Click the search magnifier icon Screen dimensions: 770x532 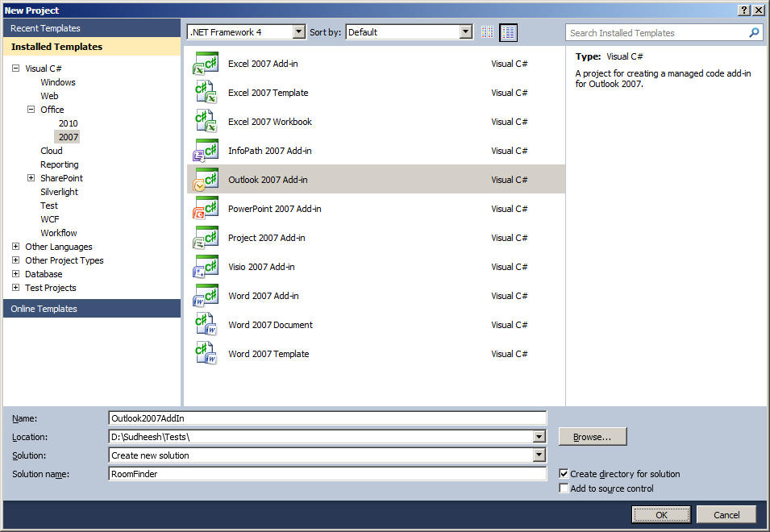[754, 33]
